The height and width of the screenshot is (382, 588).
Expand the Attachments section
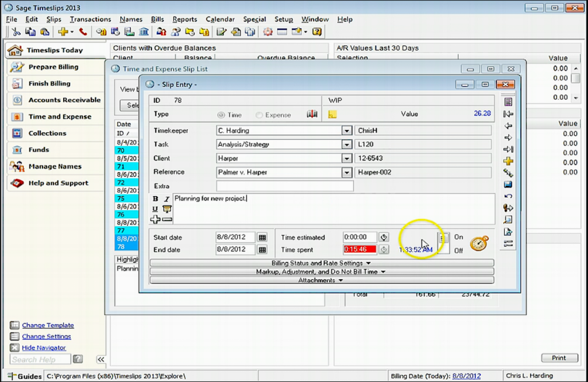pos(322,280)
